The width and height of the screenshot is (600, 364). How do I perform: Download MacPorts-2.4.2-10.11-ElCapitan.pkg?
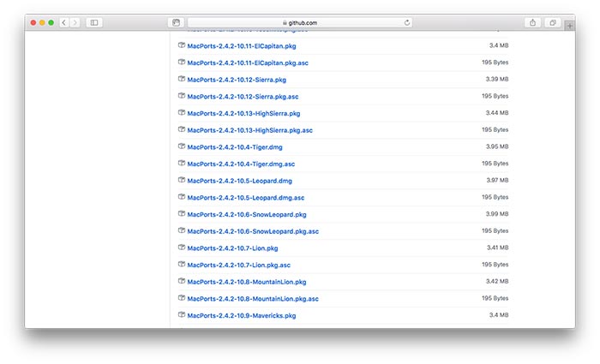[242, 46]
